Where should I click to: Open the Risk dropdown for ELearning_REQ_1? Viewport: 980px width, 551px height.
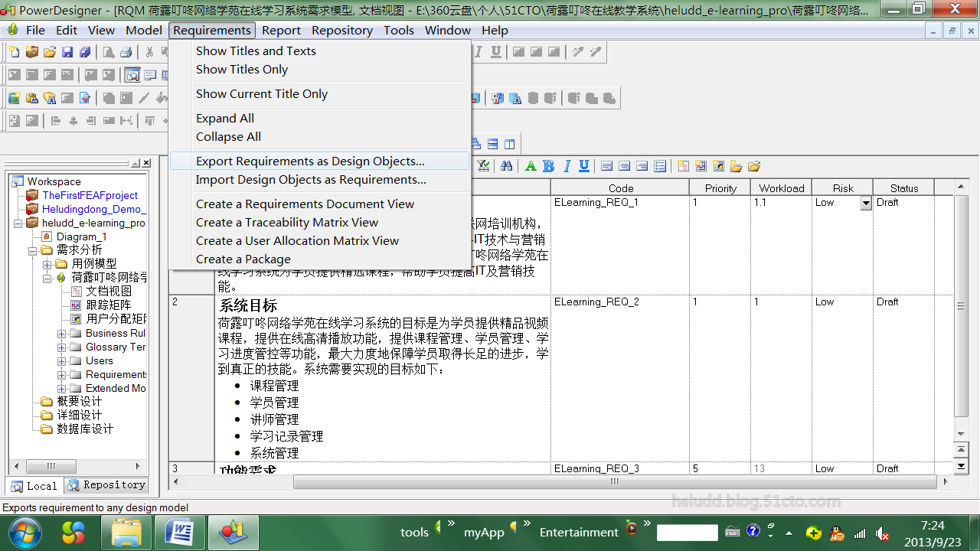866,204
